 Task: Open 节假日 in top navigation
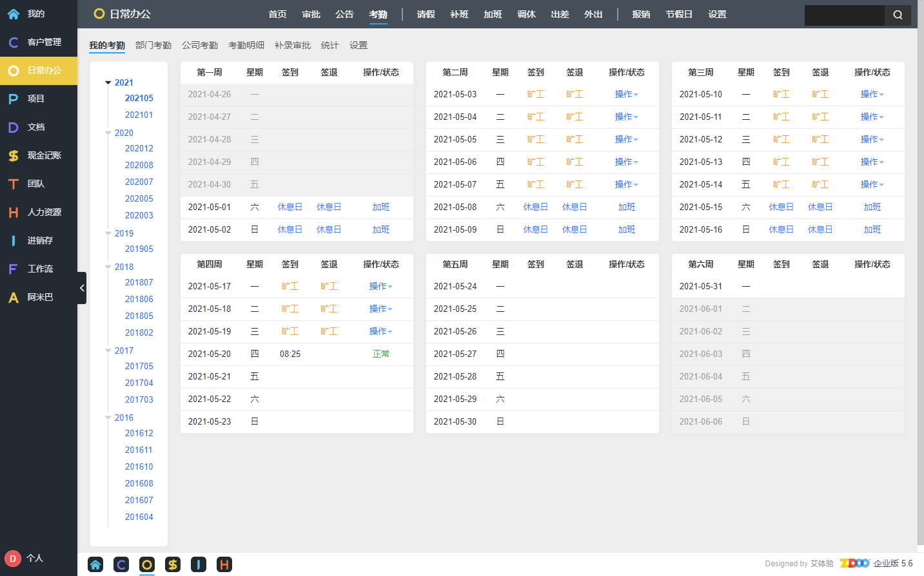tap(679, 14)
